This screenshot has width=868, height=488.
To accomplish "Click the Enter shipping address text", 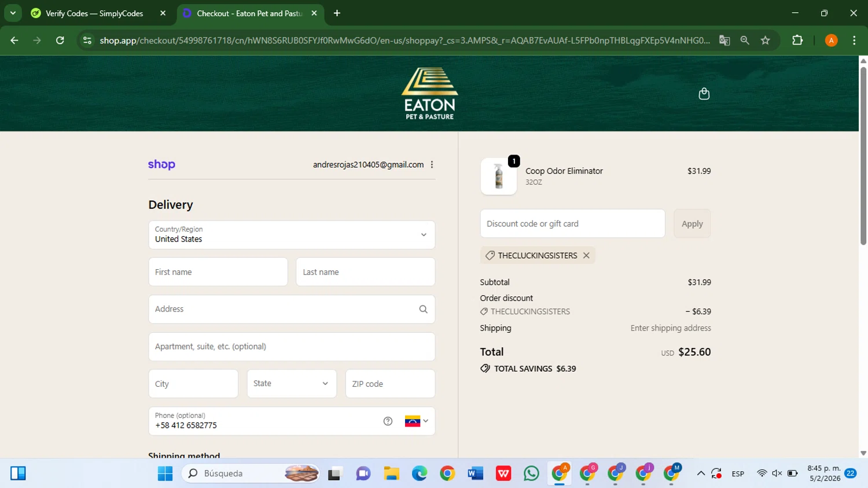I will (x=671, y=328).
